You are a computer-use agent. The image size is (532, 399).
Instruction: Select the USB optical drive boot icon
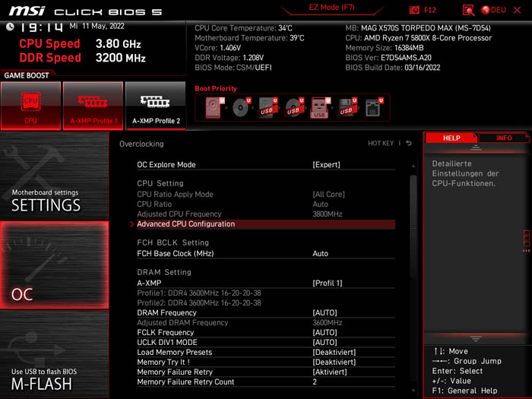294,108
